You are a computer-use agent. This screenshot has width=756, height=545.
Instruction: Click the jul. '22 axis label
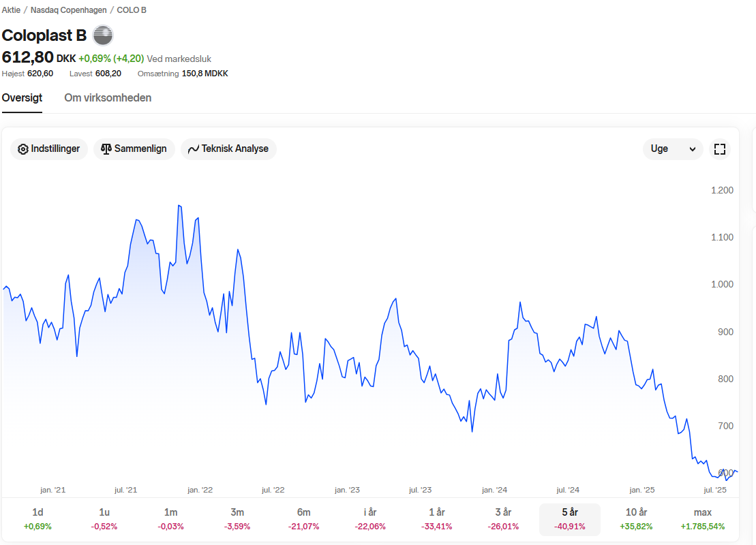click(x=273, y=490)
